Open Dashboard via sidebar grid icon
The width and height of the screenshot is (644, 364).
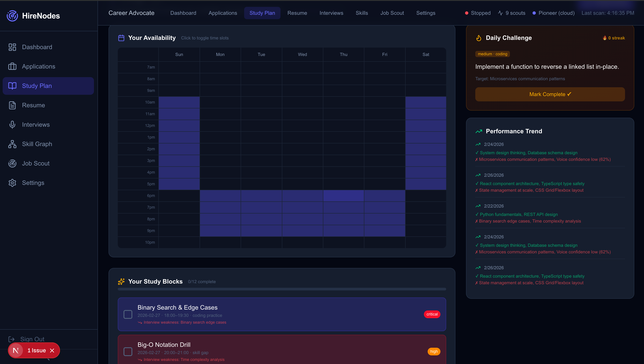click(12, 47)
